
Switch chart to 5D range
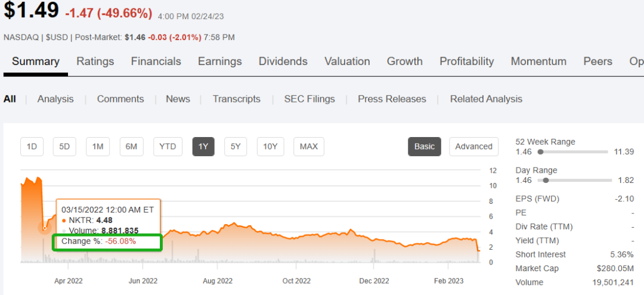(x=64, y=147)
